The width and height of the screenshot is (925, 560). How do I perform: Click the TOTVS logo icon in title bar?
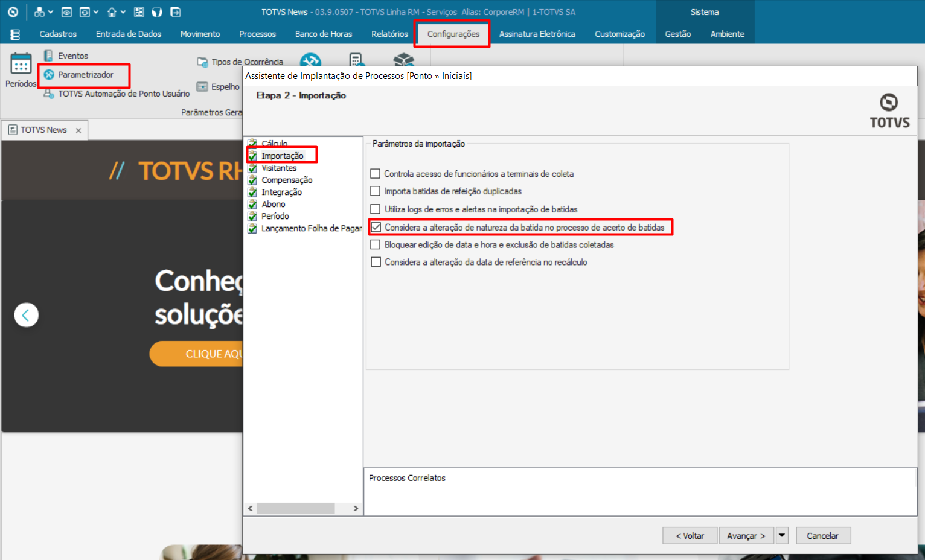coord(13,12)
